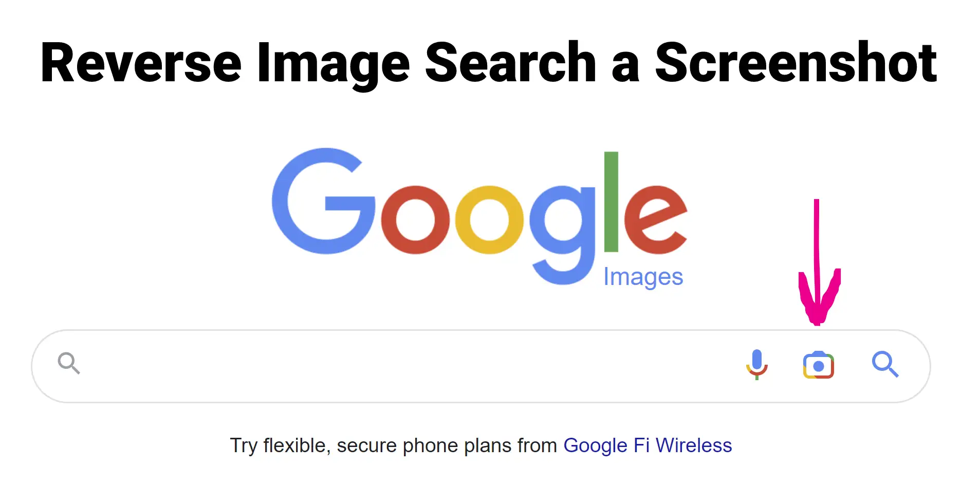Click the green letter l in logo
This screenshot has width=980, height=482.
pos(611,202)
